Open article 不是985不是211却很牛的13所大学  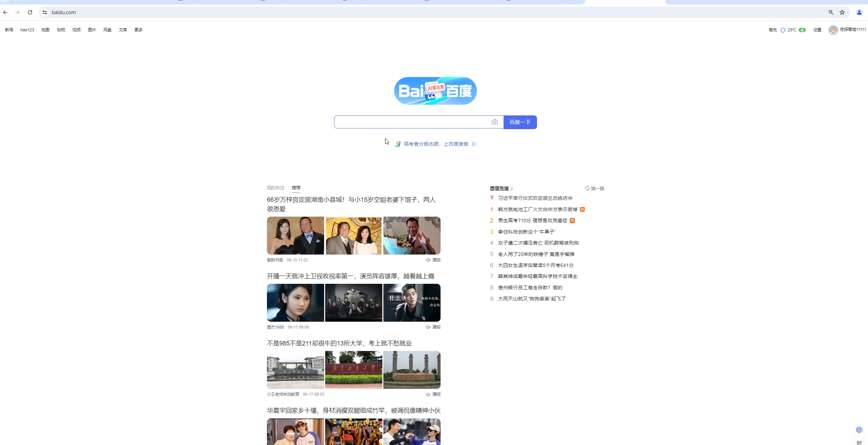(x=339, y=343)
